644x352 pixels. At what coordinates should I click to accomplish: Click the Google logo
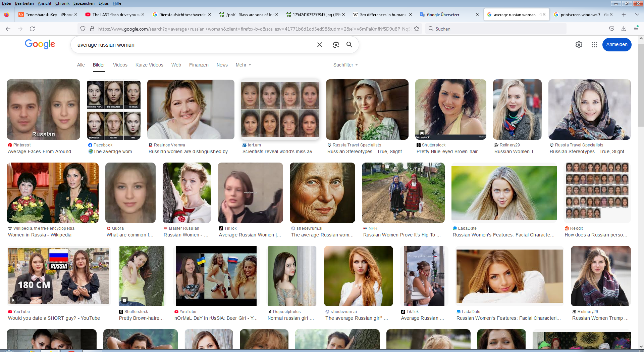[x=40, y=44]
